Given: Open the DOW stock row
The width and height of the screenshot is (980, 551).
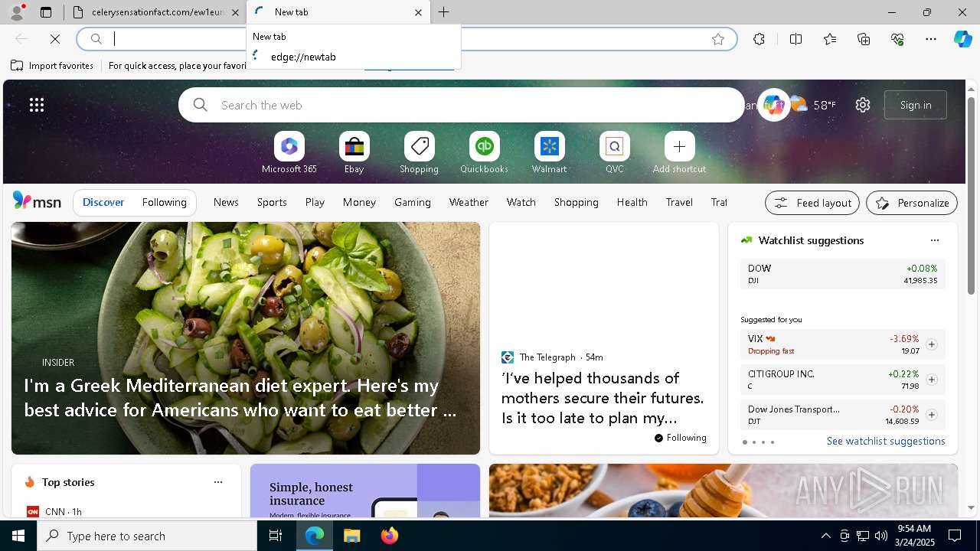Looking at the screenshot, I should point(842,274).
